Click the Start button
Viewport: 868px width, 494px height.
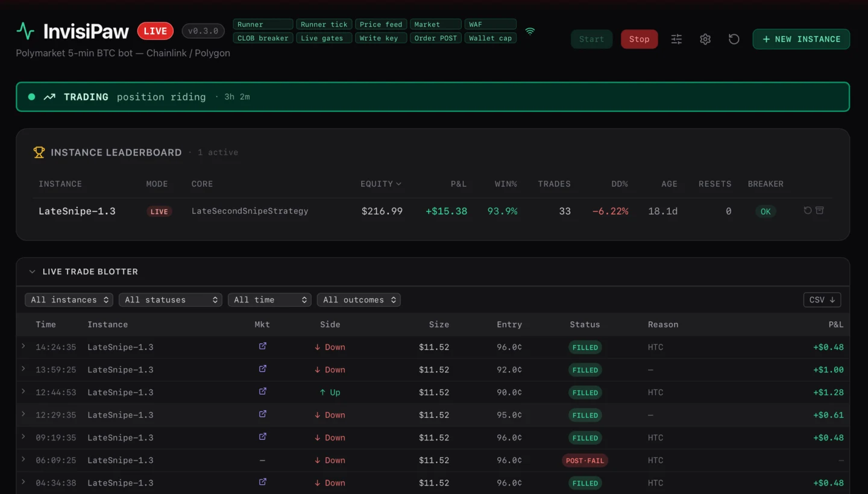(x=591, y=39)
